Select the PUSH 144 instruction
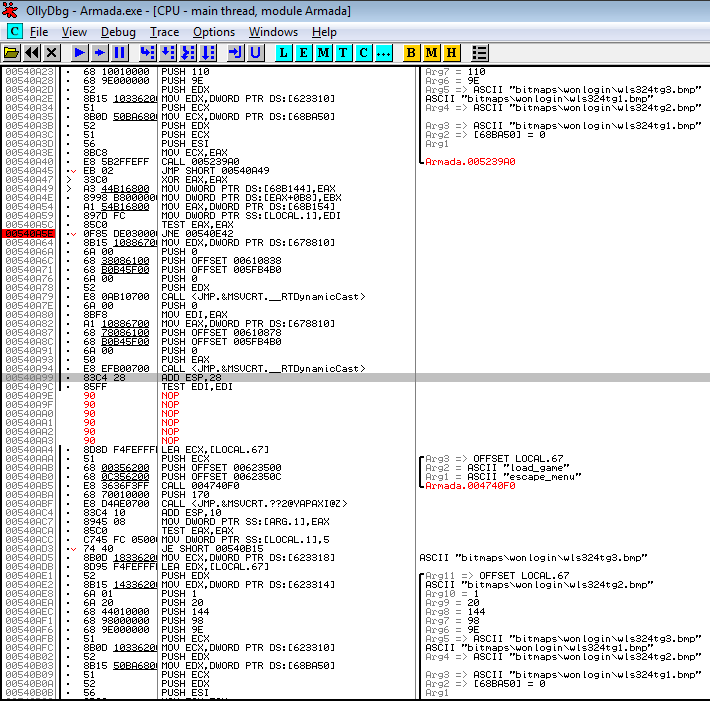The height and width of the screenshot is (701, 710). click(185, 612)
